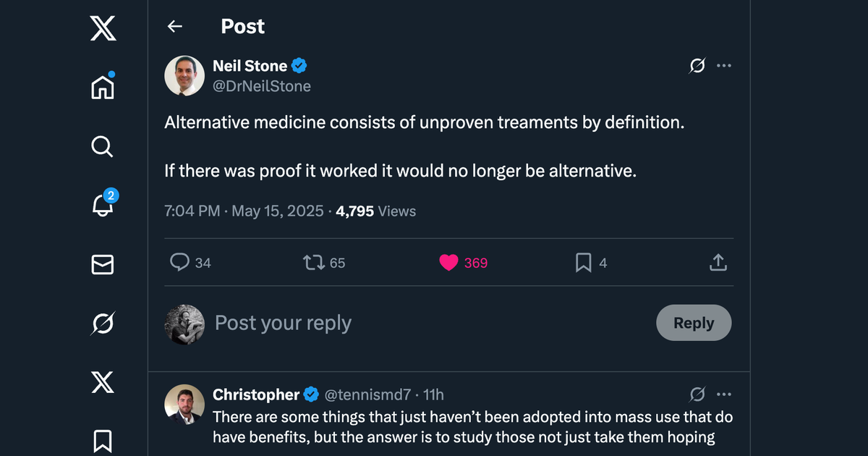Open @DrNeilStone profile handle
This screenshot has height=456, width=868.
[x=262, y=86]
